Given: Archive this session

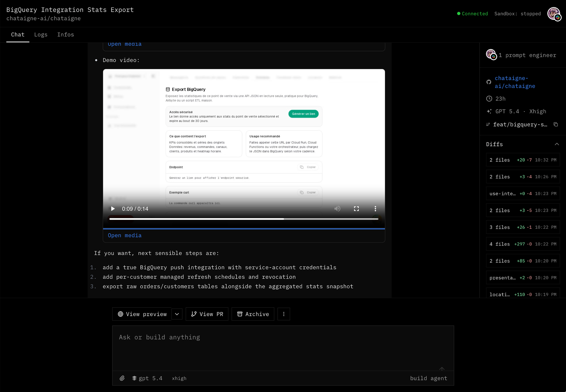Looking at the screenshot, I should [253, 314].
